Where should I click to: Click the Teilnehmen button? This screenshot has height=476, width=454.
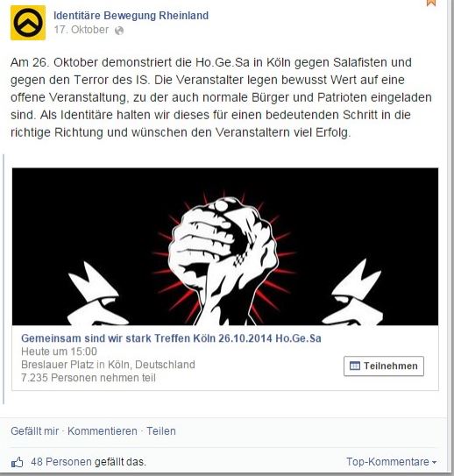(384, 366)
